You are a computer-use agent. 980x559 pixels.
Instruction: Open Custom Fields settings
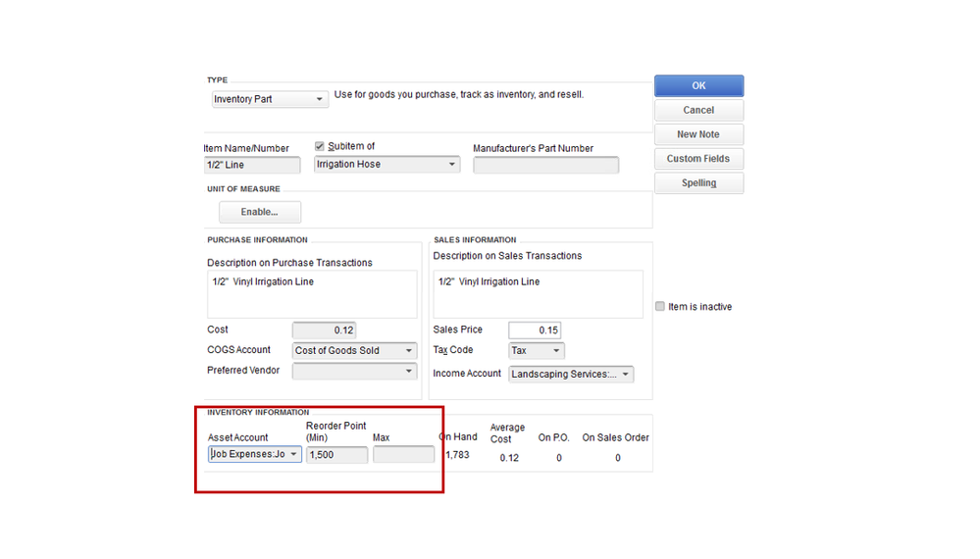(698, 159)
